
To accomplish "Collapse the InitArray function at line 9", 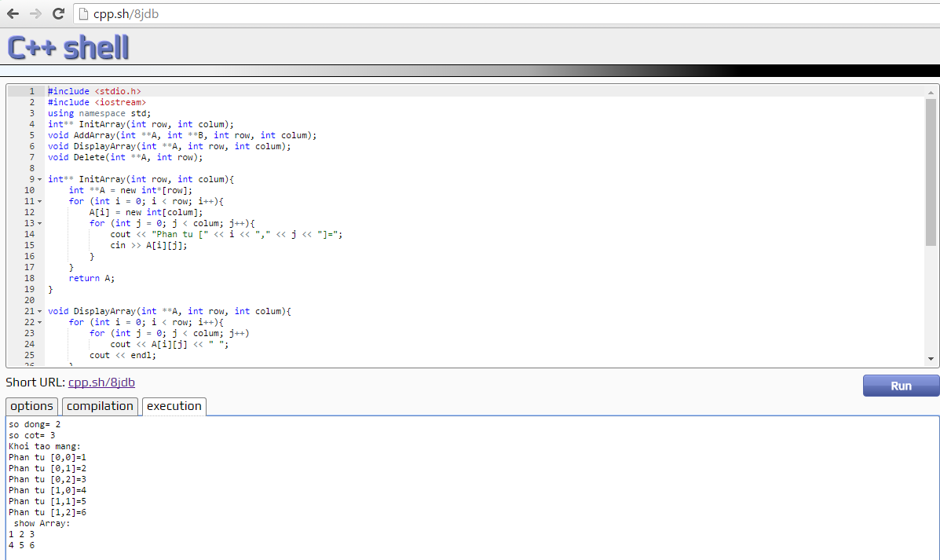I will (x=40, y=180).
